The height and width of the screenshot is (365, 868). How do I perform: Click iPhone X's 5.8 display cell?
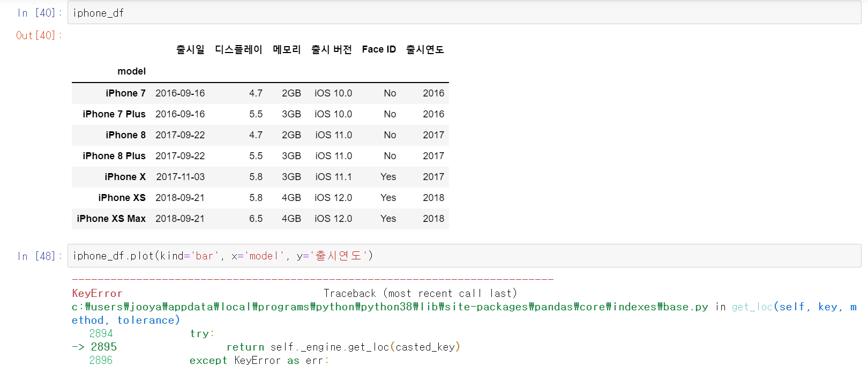[256, 177]
